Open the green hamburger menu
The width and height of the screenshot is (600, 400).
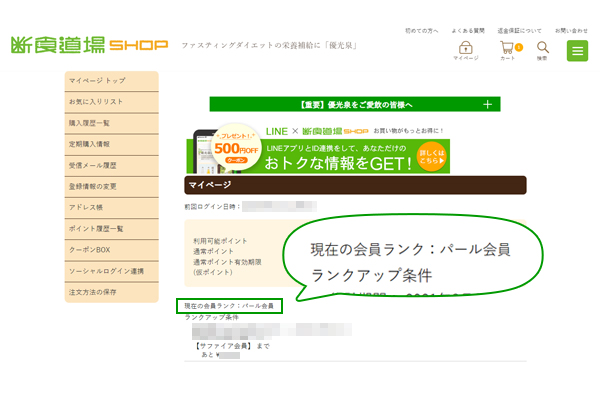pyautogui.click(x=577, y=51)
